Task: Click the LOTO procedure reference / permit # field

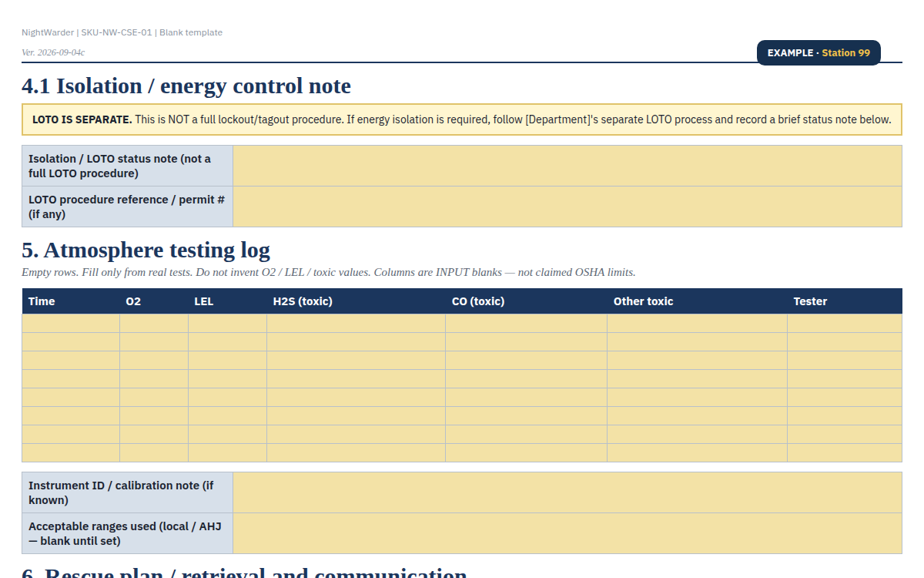Action: pos(567,207)
